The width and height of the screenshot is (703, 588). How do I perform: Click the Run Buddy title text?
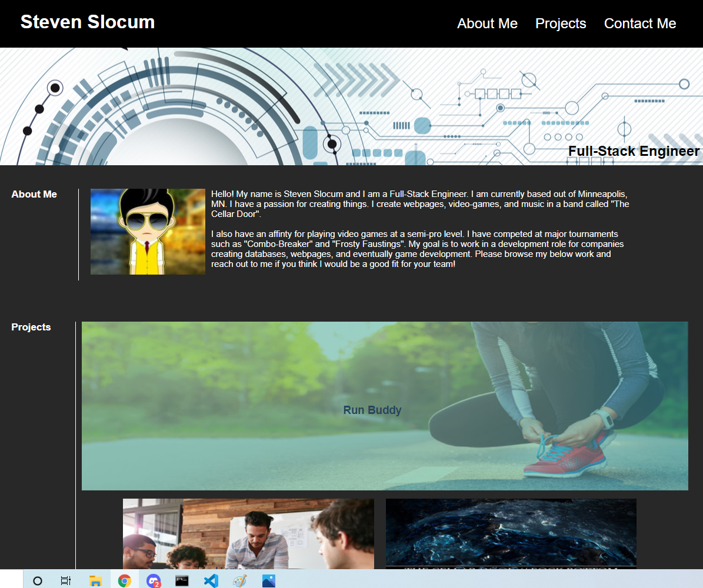coord(372,410)
